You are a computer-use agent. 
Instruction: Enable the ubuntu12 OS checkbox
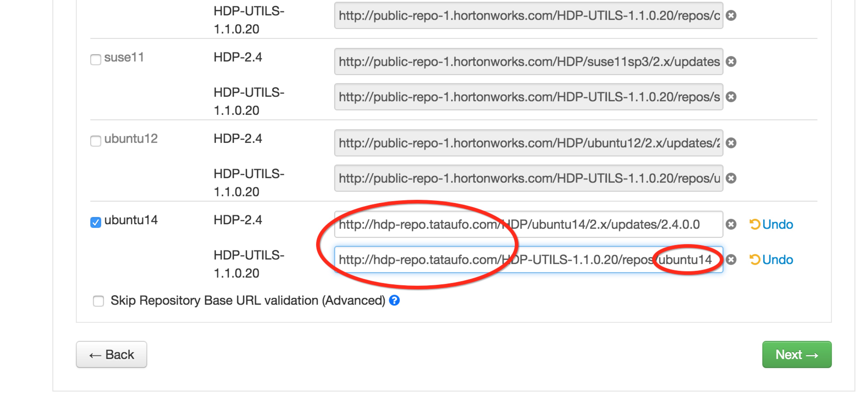96,141
